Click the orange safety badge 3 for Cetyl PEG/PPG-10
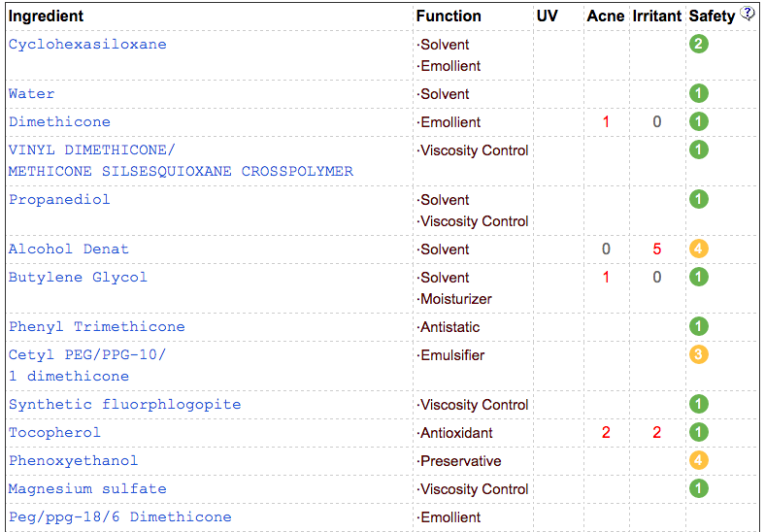Image resolution: width=765 pixels, height=532 pixels. (x=699, y=354)
